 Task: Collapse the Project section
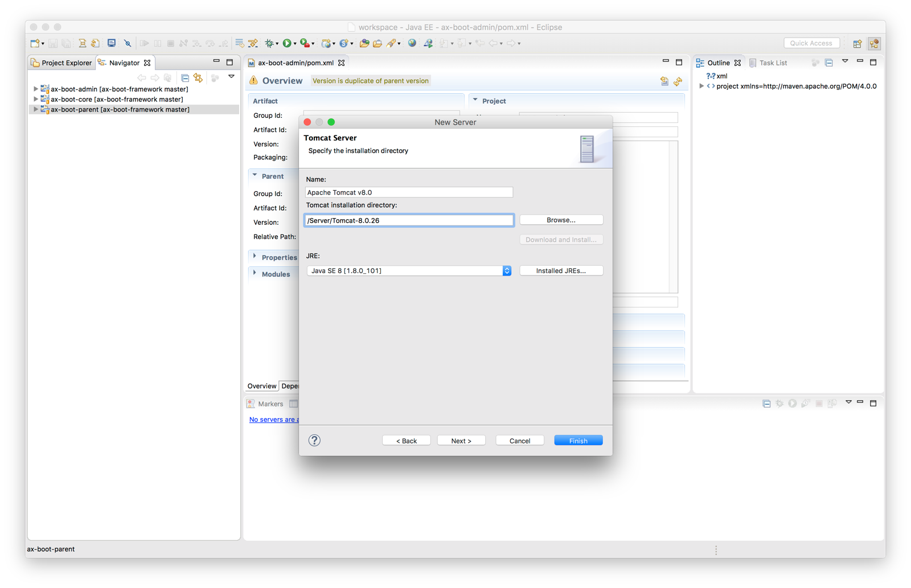(475, 100)
